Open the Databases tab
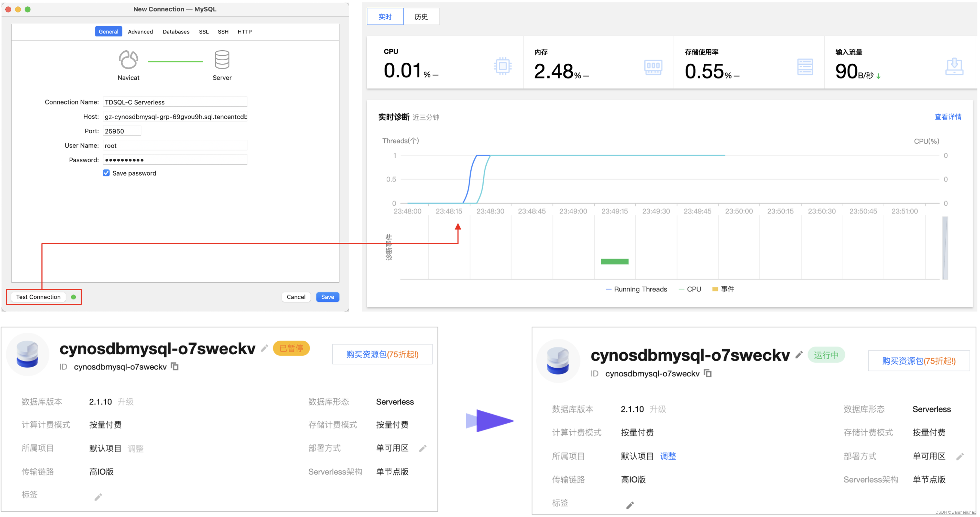 click(176, 31)
